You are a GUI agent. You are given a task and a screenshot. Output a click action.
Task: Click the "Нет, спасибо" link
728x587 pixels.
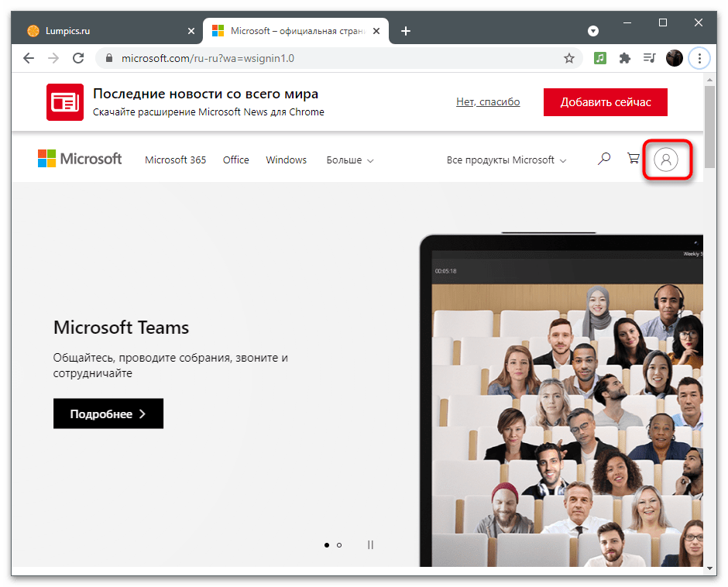[488, 101]
